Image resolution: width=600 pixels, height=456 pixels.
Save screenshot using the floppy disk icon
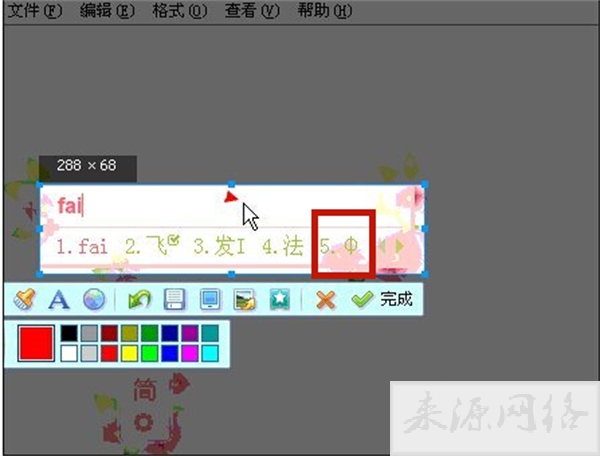tap(173, 299)
